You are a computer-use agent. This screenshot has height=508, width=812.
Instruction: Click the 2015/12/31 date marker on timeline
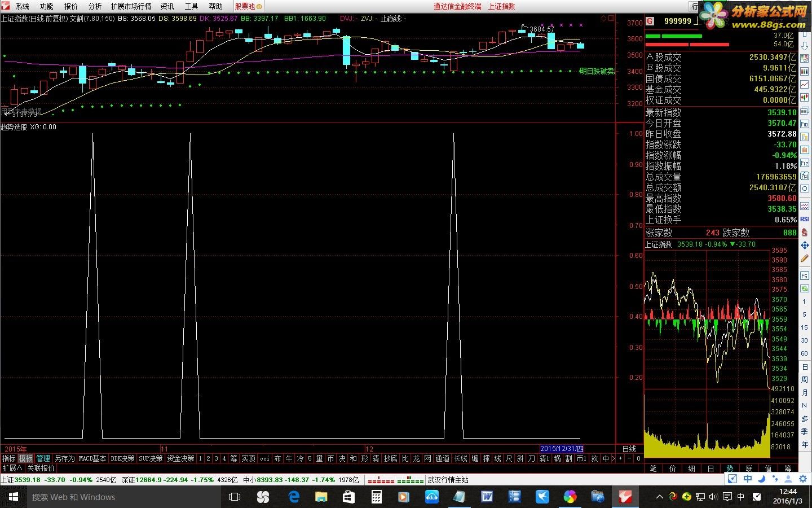(562, 449)
